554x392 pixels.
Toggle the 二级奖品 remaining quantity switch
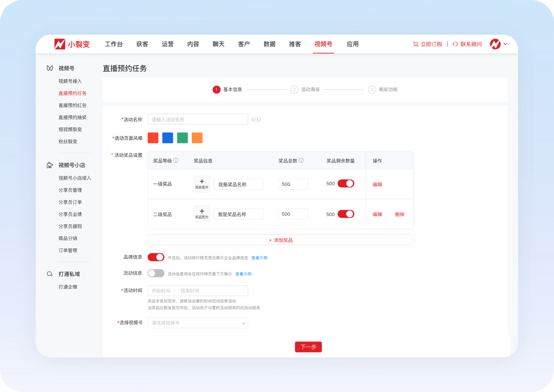pos(346,214)
